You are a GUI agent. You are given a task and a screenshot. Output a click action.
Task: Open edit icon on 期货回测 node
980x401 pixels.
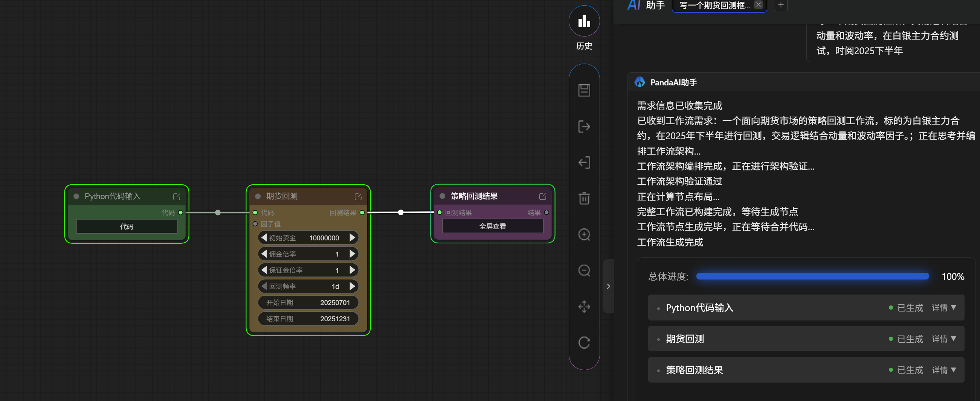click(x=358, y=196)
